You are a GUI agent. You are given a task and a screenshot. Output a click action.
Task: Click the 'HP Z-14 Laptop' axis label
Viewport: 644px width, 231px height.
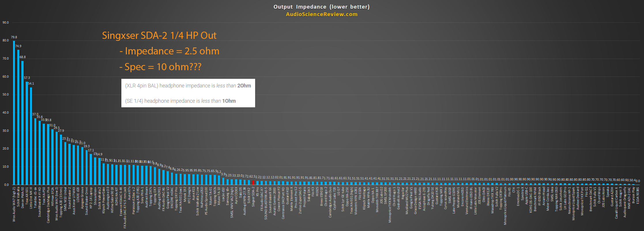coord(91,198)
